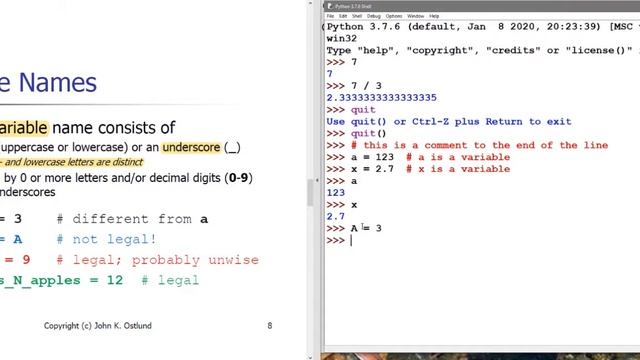Open the Edit menu in Python Shell
640x360 pixels.
pos(343,16)
